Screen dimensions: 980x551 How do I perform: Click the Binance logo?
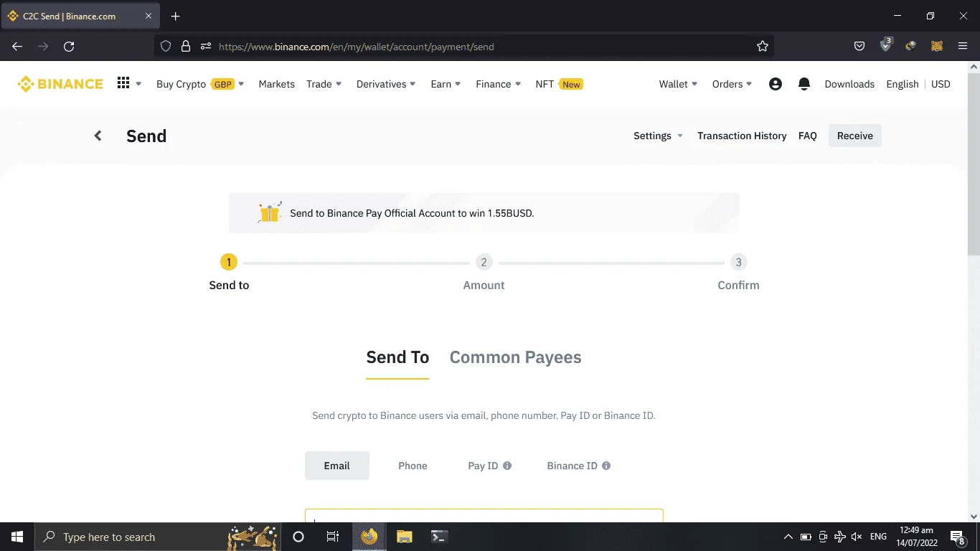click(60, 84)
